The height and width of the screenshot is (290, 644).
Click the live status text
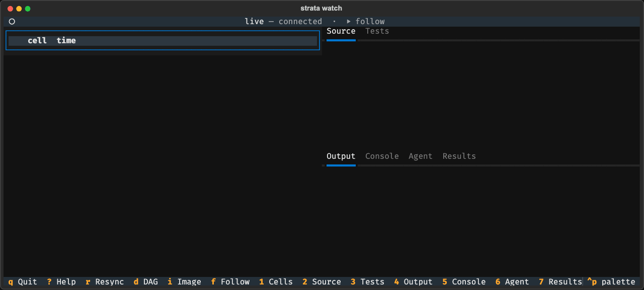[x=254, y=22]
